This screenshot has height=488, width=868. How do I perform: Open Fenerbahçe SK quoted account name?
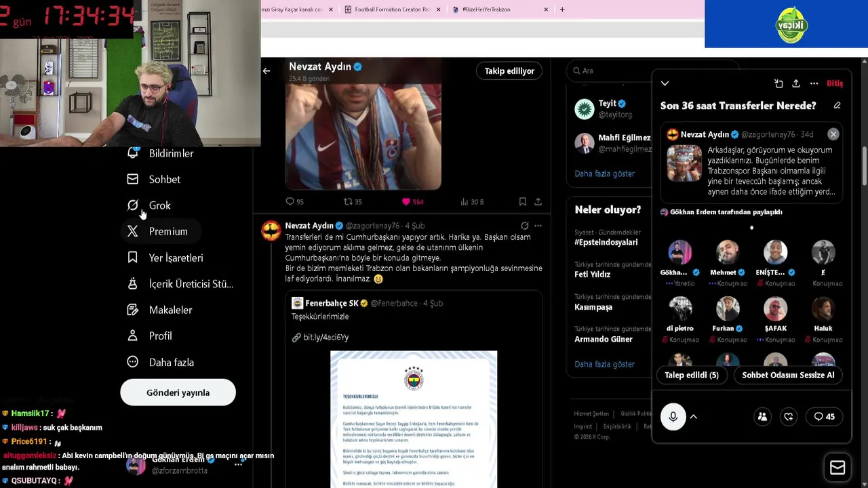pos(332,303)
